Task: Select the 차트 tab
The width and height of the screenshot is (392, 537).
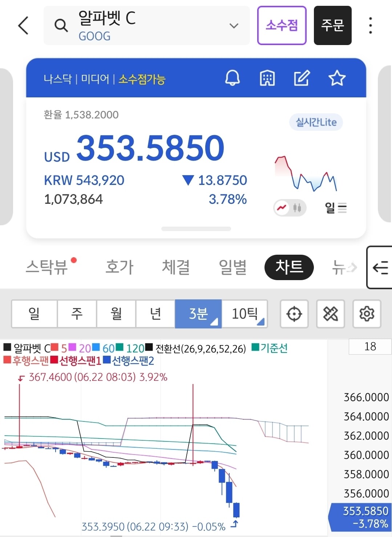Action: 289,267
